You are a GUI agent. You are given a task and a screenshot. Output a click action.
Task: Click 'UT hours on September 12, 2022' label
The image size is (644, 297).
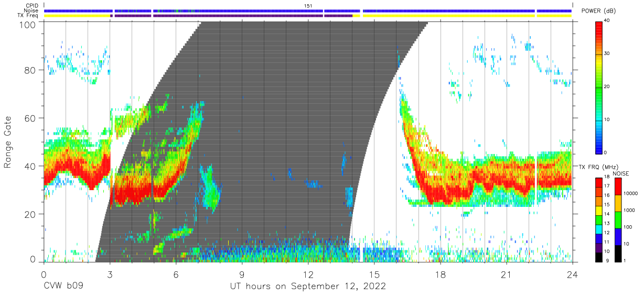tap(308, 287)
